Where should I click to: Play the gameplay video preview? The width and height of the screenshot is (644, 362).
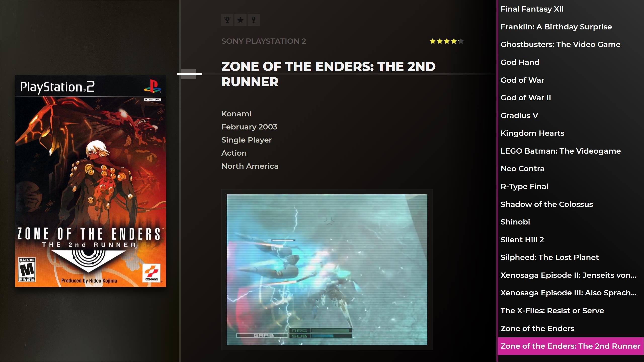[x=327, y=269]
